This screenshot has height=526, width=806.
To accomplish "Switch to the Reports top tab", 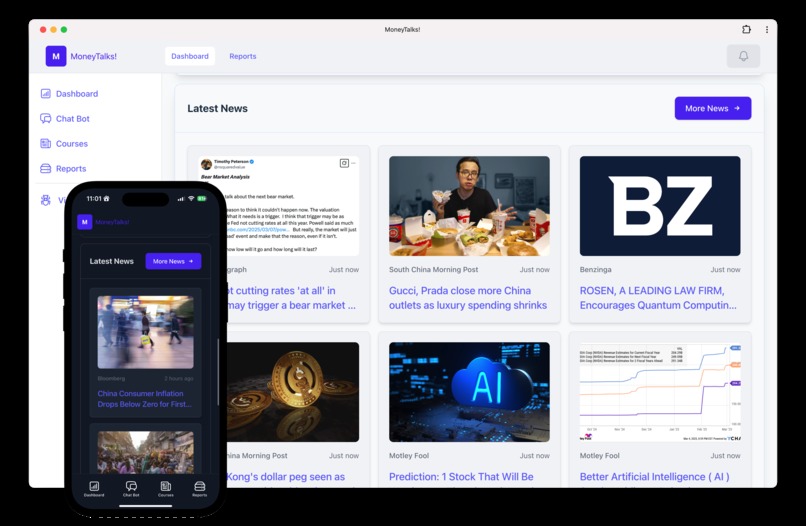I will [243, 56].
